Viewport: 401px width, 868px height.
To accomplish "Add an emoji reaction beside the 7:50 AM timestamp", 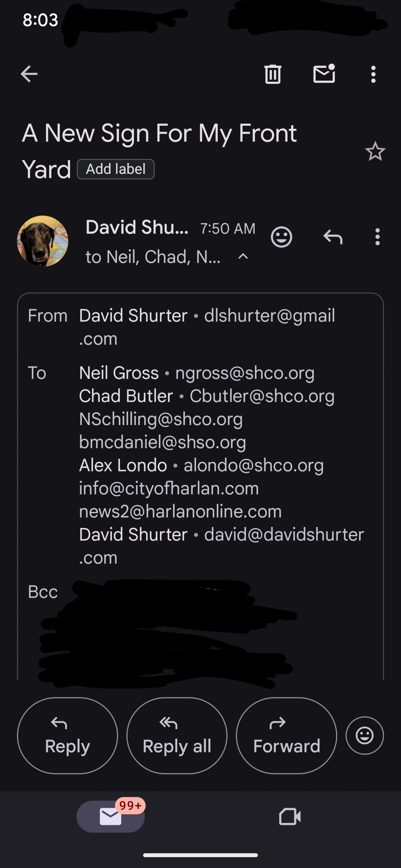I will tap(281, 237).
